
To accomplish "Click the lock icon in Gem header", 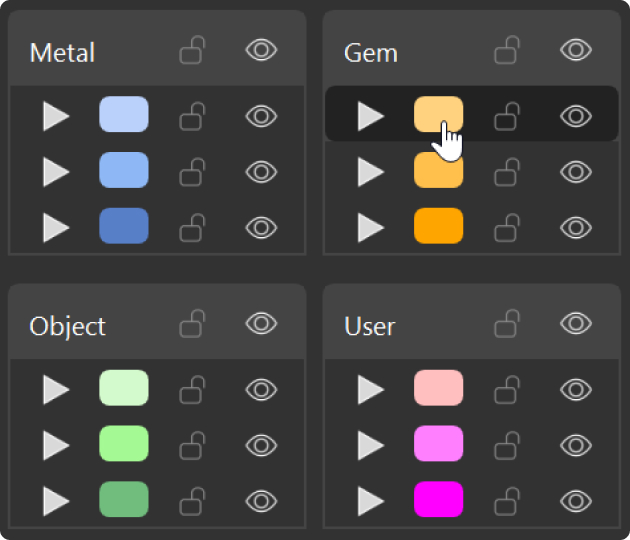I will pos(507,50).
